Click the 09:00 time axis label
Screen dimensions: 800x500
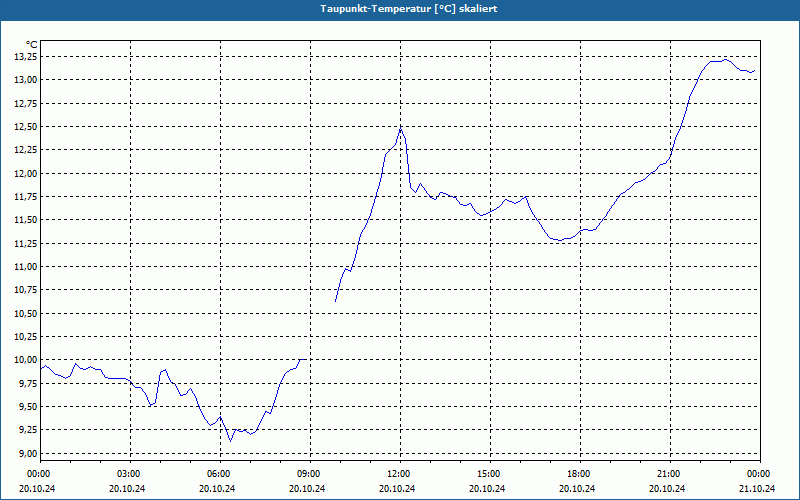[310, 474]
